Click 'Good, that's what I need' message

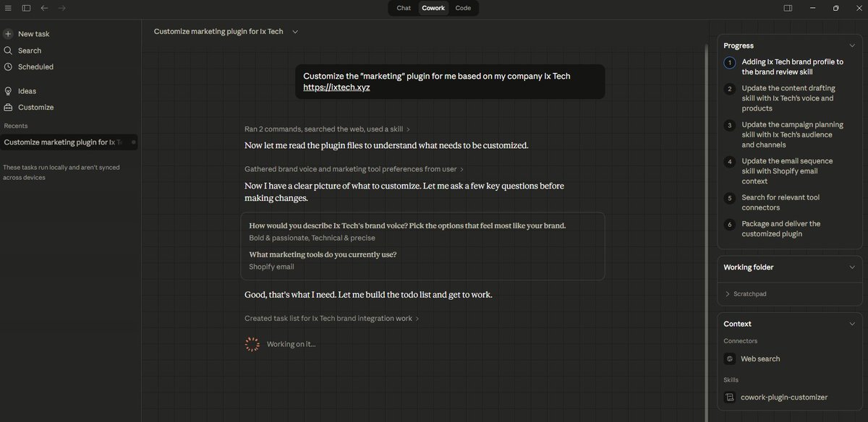(368, 295)
